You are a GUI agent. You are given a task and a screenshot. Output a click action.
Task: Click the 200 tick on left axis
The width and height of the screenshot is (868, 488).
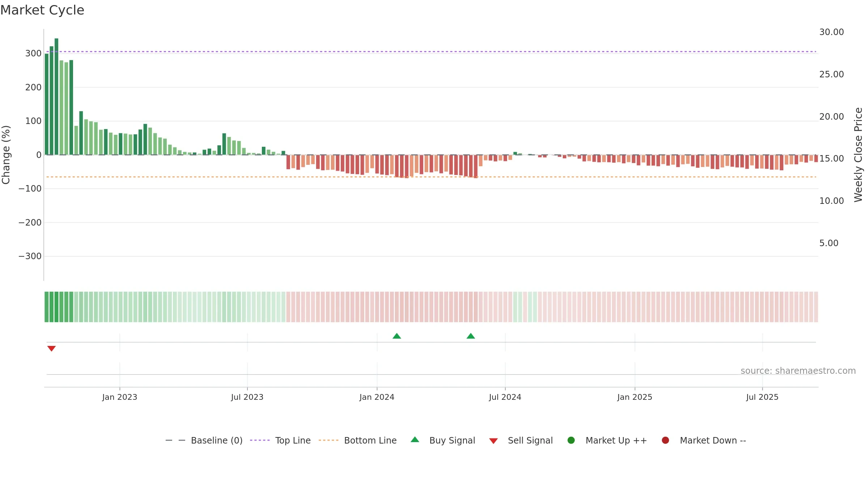pyautogui.click(x=33, y=87)
